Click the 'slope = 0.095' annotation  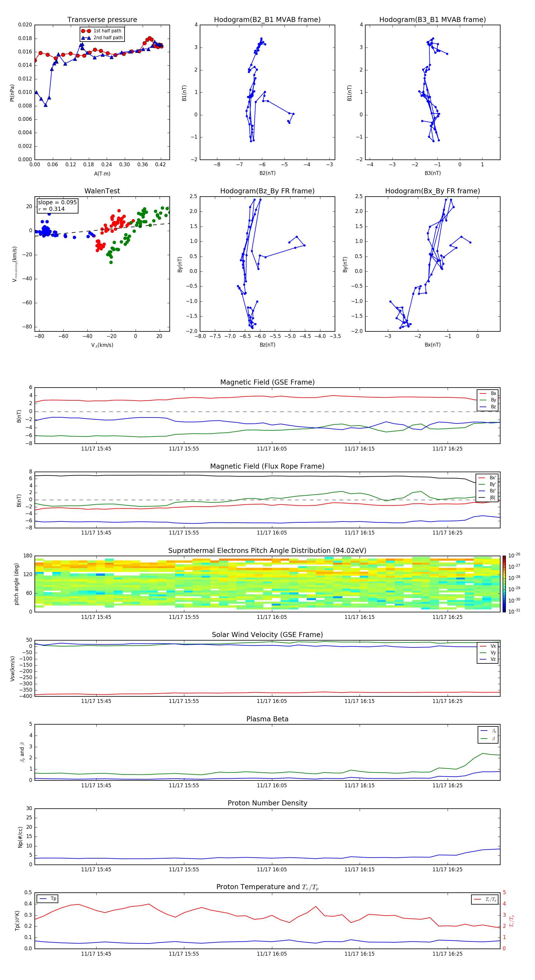57,203
